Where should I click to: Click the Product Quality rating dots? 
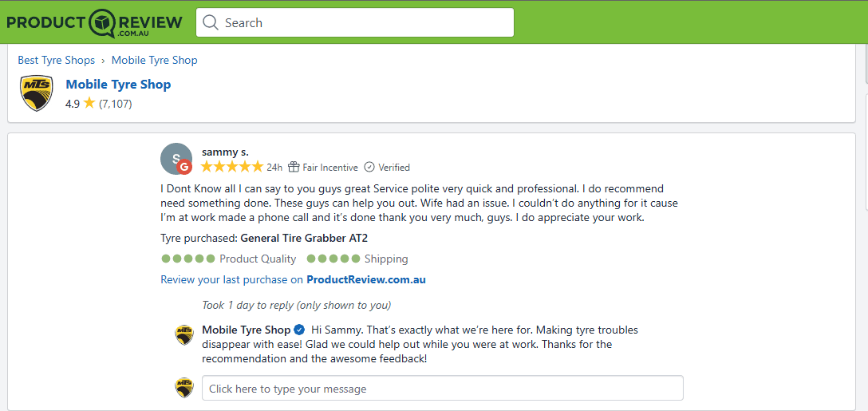coord(188,259)
